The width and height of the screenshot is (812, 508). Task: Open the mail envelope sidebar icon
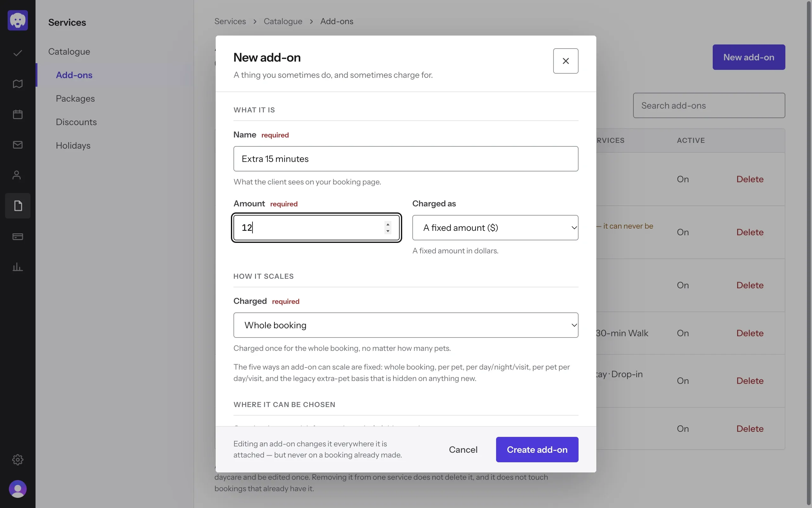click(18, 145)
